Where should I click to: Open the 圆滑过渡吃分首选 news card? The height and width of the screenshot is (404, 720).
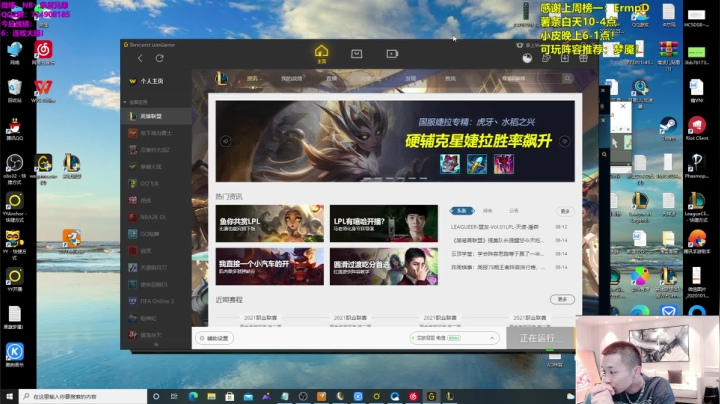[x=384, y=267]
